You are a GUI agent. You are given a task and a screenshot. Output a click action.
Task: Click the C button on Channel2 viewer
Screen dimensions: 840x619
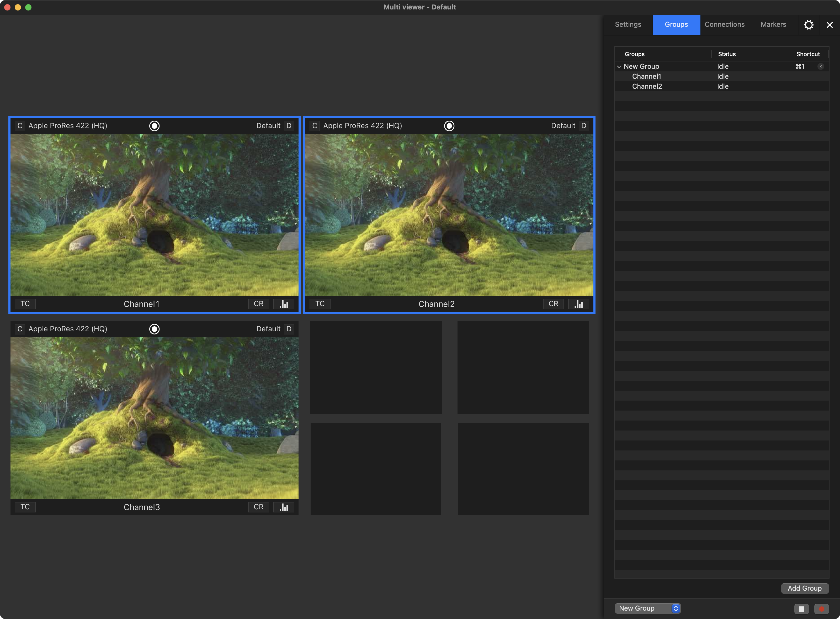[x=315, y=126]
